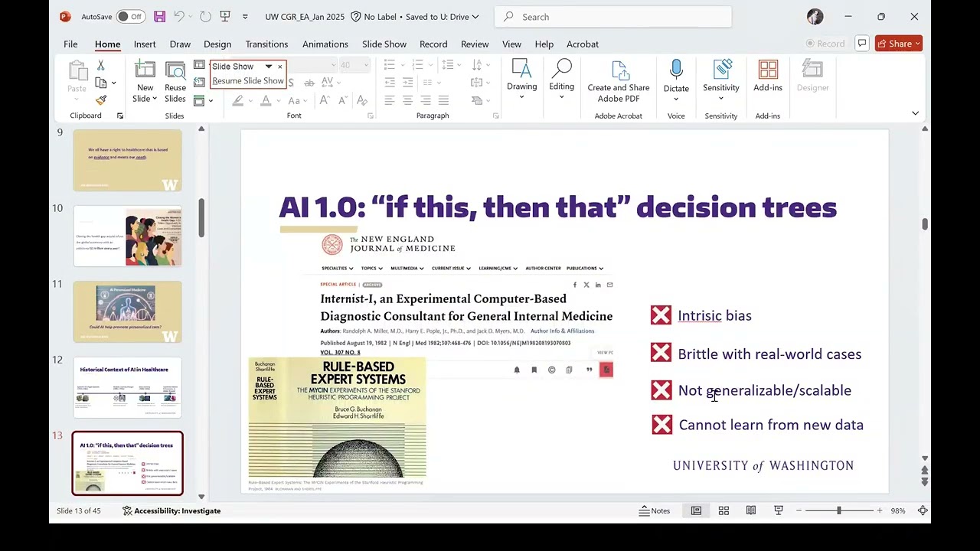This screenshot has height=551, width=980.
Task: Click the Save icon in title bar
Action: pyautogui.click(x=159, y=16)
